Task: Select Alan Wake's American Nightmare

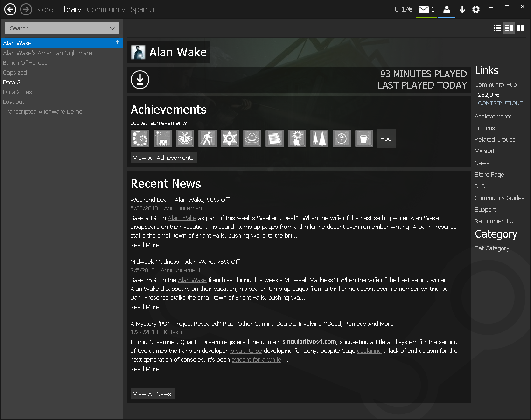Action: click(x=62, y=53)
